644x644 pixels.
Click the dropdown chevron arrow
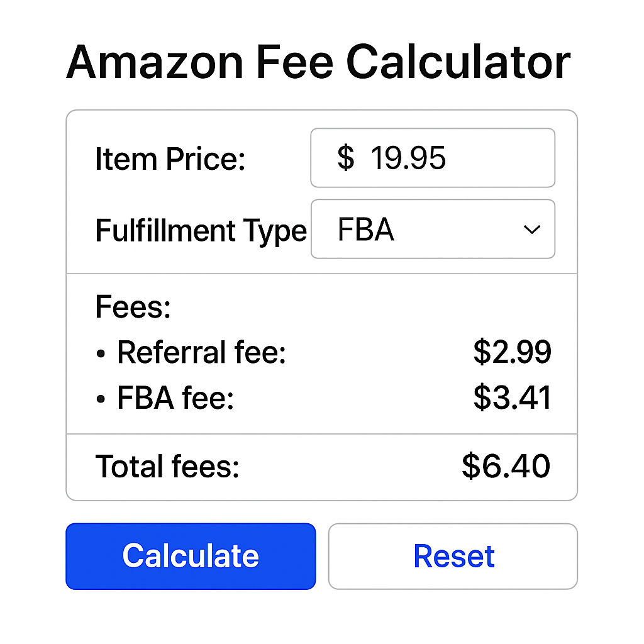click(532, 230)
